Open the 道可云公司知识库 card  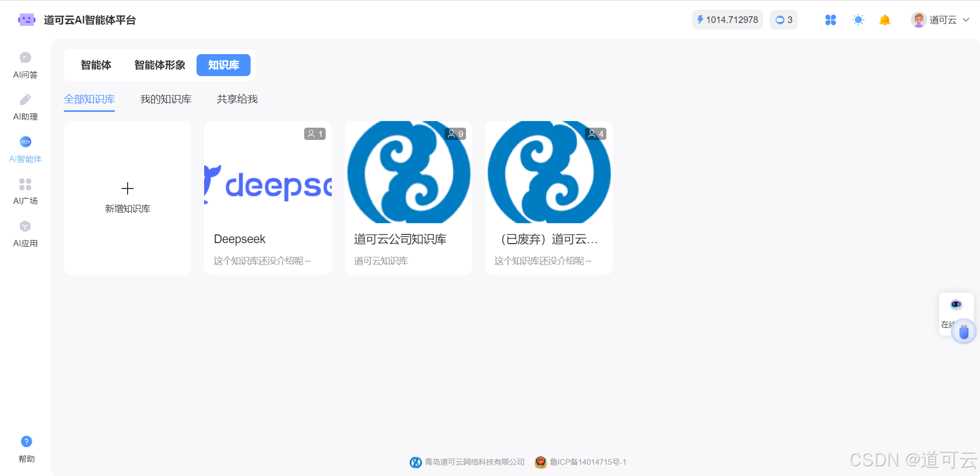(x=408, y=198)
